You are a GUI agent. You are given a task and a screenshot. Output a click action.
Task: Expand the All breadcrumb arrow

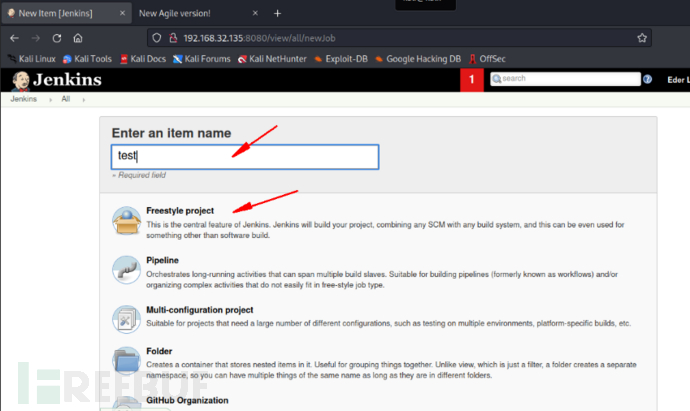click(84, 100)
